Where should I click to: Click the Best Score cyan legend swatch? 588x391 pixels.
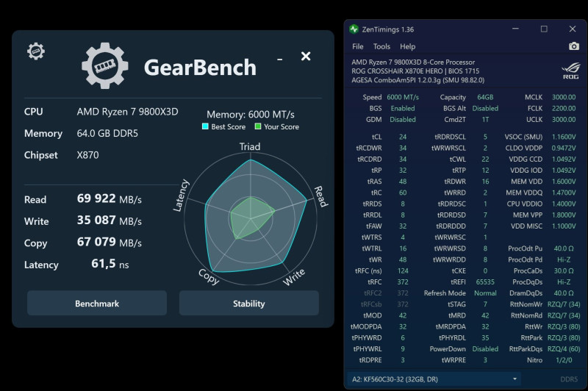(x=205, y=126)
